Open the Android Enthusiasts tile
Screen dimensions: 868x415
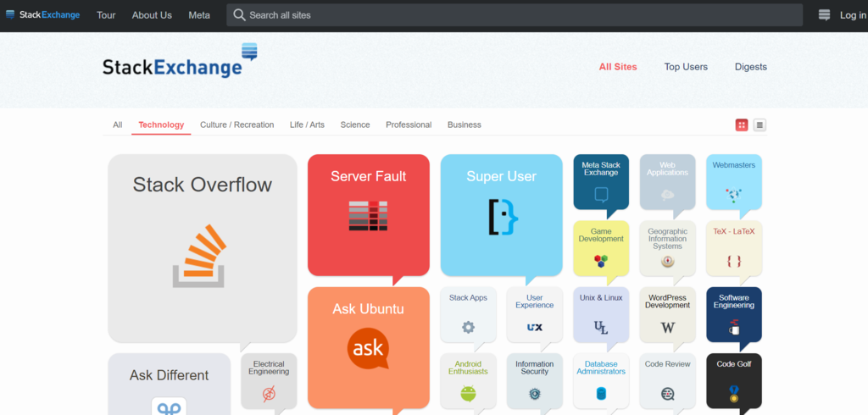click(468, 381)
